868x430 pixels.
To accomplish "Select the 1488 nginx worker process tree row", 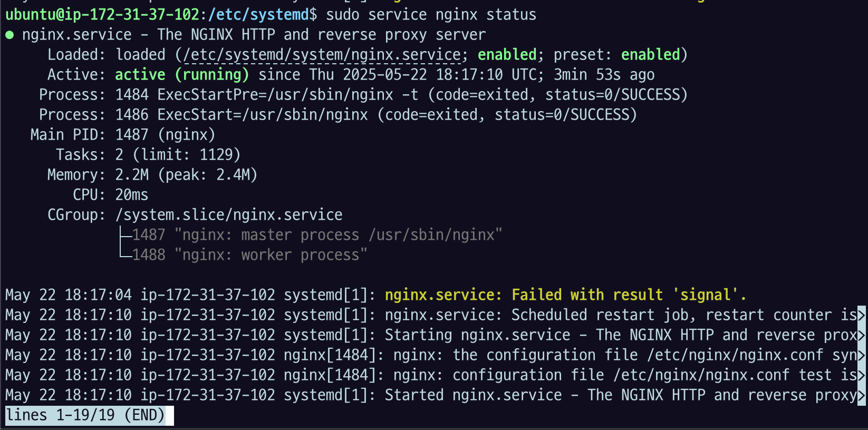I will [244, 255].
